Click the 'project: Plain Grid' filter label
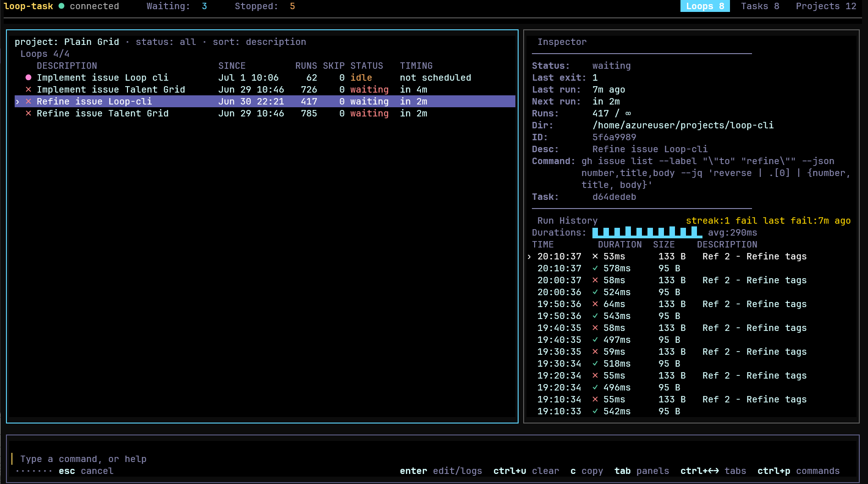Screen dimensions: 868x484 point(66,42)
